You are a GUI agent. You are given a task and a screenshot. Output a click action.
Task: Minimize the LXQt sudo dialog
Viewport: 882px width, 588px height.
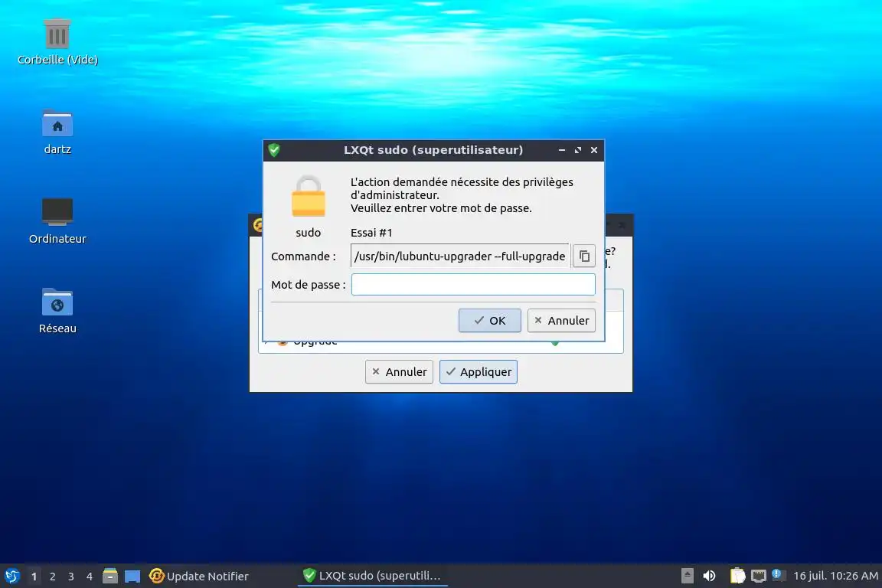point(561,150)
